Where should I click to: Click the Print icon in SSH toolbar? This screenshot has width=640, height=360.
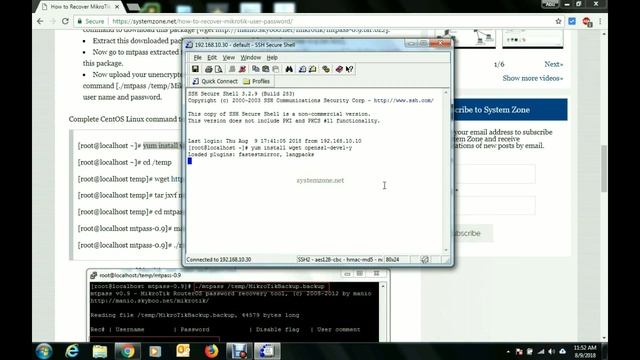pyautogui.click(x=209, y=69)
